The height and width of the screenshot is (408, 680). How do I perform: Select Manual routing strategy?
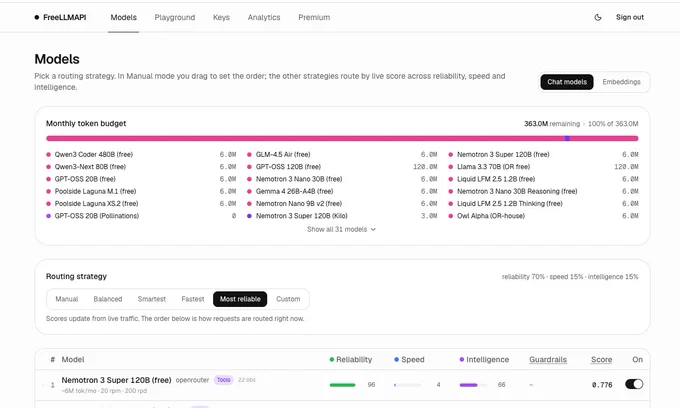67,299
